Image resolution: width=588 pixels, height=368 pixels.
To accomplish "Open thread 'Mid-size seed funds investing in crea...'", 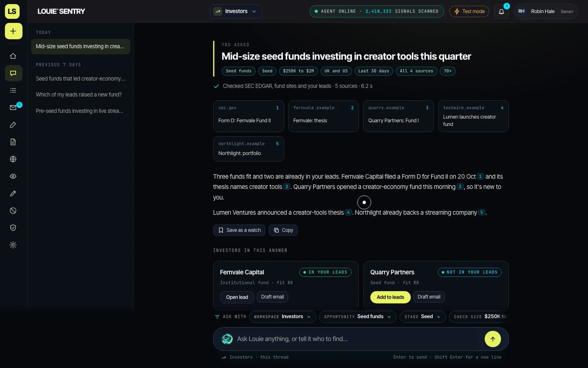I will point(81,47).
